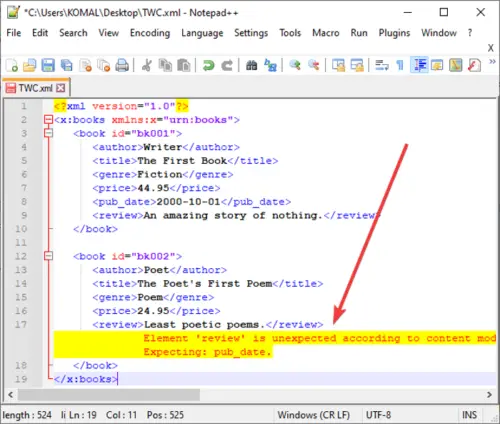Click the "An amazing story of nothing." text

point(233,215)
